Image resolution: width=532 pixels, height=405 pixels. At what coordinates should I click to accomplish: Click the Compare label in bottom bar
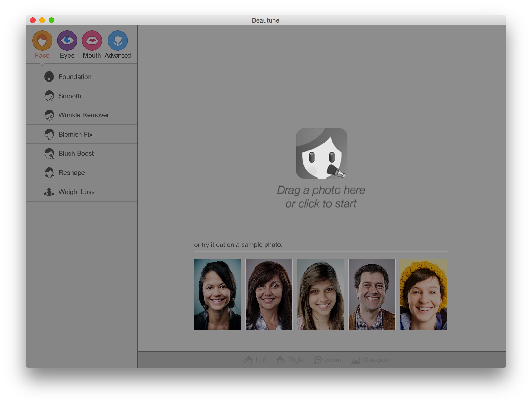[377, 360]
